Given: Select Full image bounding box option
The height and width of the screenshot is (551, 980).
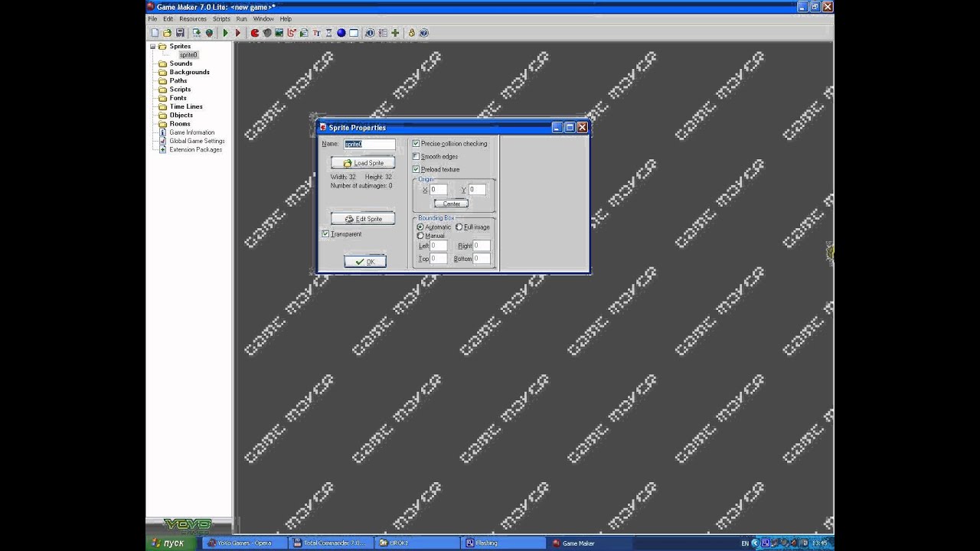Looking at the screenshot, I should (459, 227).
